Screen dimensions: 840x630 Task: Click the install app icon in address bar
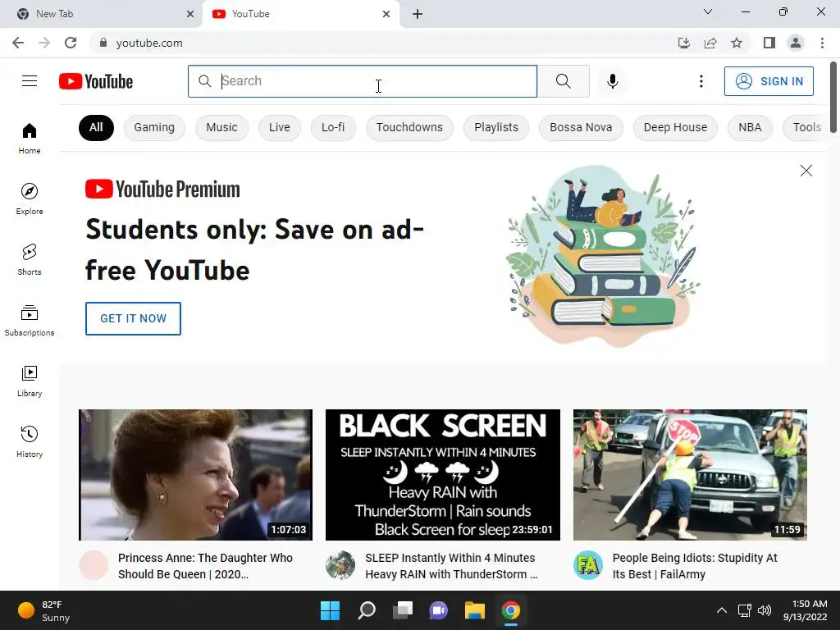click(x=684, y=43)
